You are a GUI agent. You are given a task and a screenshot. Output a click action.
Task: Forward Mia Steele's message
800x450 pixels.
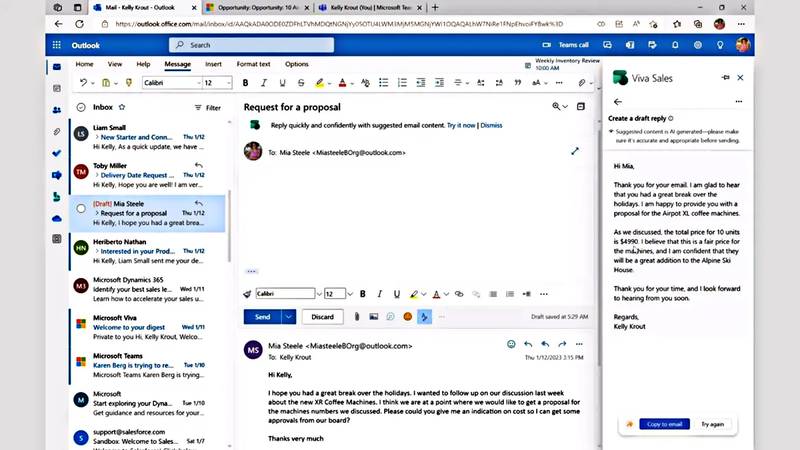[562, 344]
